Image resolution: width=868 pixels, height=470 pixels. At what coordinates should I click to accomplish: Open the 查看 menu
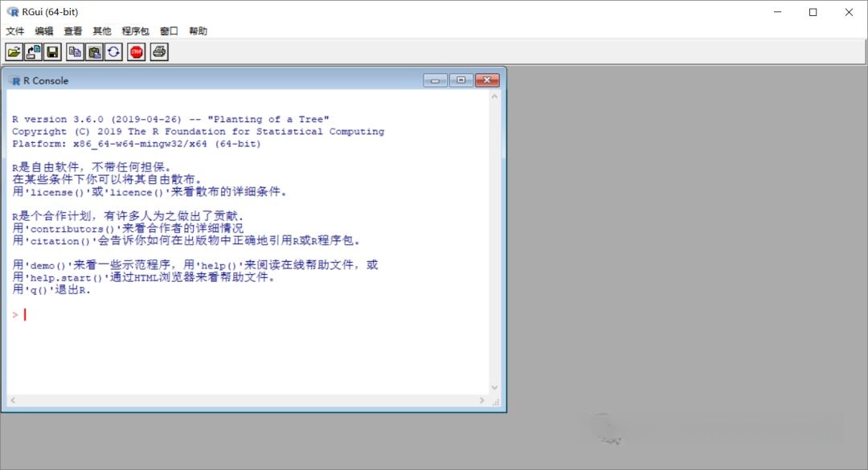(x=73, y=31)
